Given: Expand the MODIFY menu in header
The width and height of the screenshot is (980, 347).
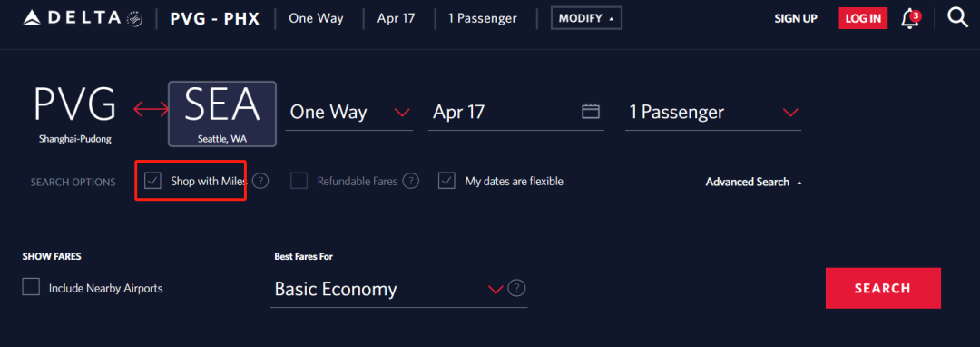Looking at the screenshot, I should click(x=586, y=18).
